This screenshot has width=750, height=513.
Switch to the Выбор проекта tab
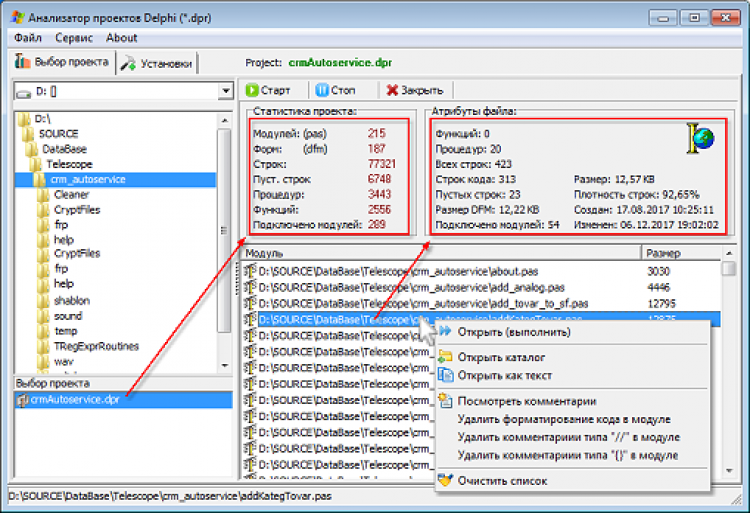pos(62,62)
